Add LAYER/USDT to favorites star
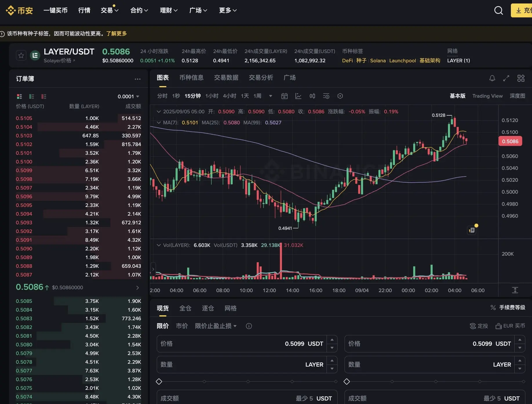532x404 pixels. pyautogui.click(x=21, y=55)
